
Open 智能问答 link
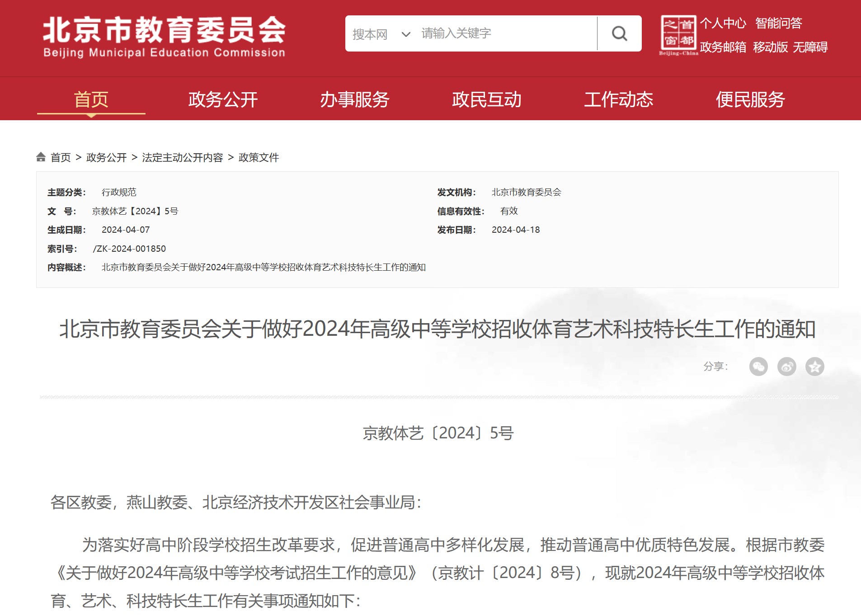[x=778, y=23]
